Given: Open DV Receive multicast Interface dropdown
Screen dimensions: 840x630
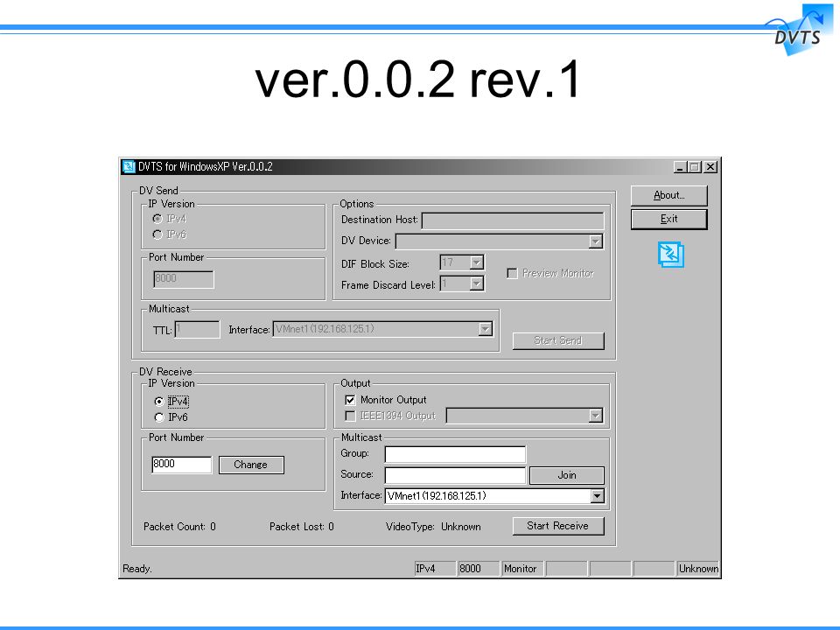Looking at the screenshot, I should [x=598, y=496].
